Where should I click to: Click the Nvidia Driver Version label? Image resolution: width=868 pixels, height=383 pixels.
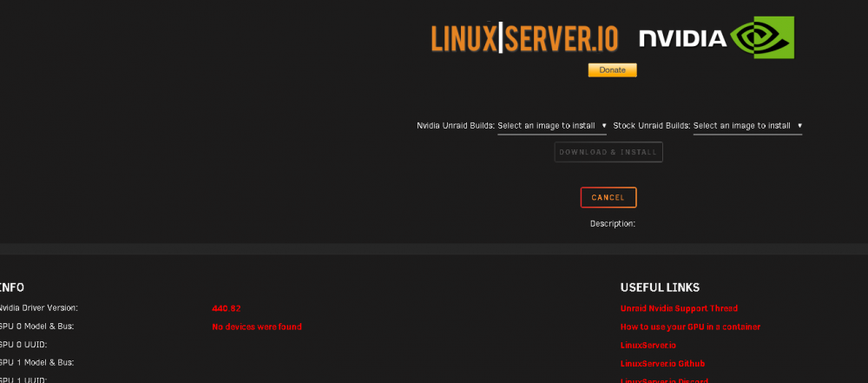[39, 307]
